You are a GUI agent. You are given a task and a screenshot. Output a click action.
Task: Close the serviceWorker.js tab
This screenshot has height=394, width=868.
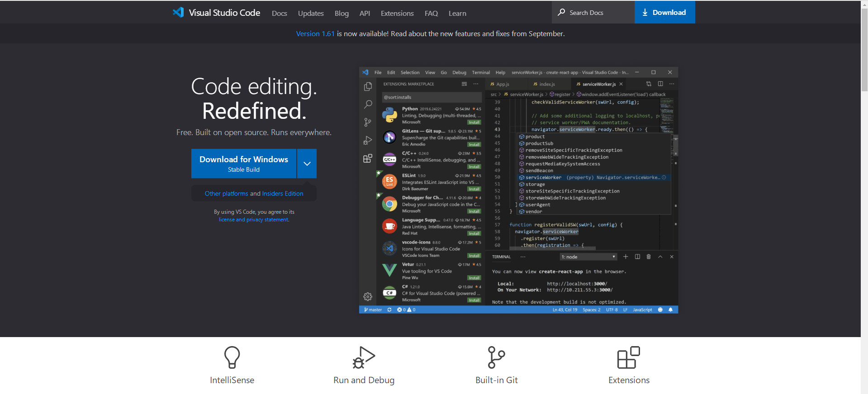(x=621, y=84)
